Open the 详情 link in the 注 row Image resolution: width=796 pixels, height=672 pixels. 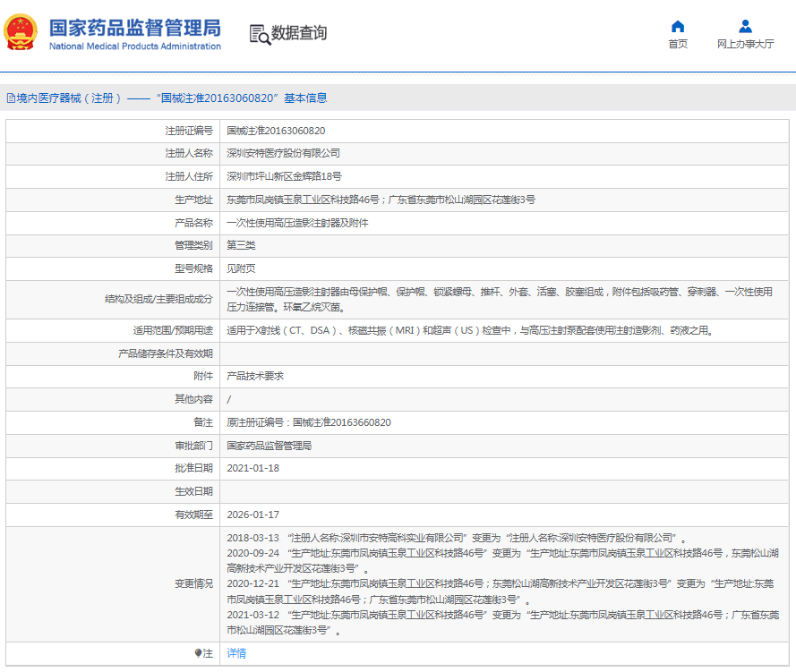(236, 653)
